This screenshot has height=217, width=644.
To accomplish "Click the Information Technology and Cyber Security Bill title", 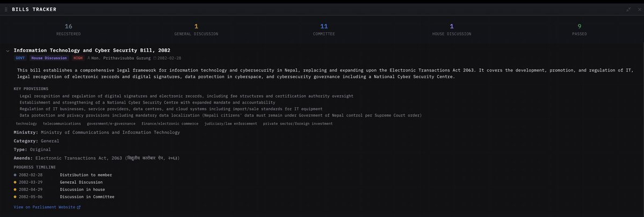I will tap(92, 50).
